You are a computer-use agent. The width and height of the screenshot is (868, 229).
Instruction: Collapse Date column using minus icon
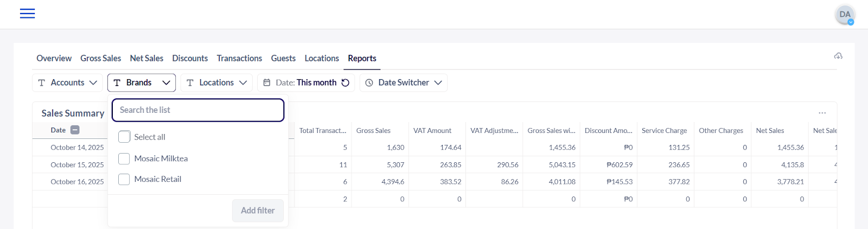pos(75,130)
